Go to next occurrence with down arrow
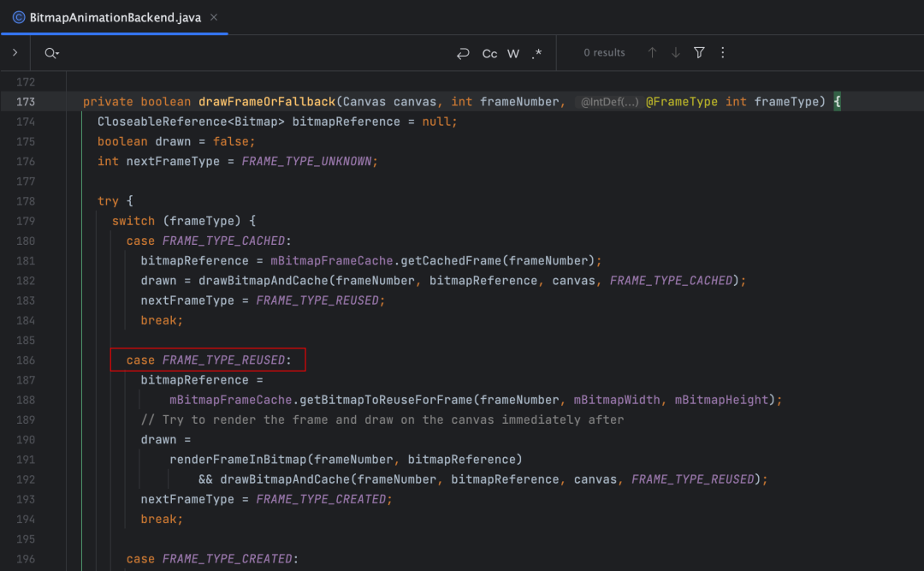The height and width of the screenshot is (571, 924). (x=676, y=52)
